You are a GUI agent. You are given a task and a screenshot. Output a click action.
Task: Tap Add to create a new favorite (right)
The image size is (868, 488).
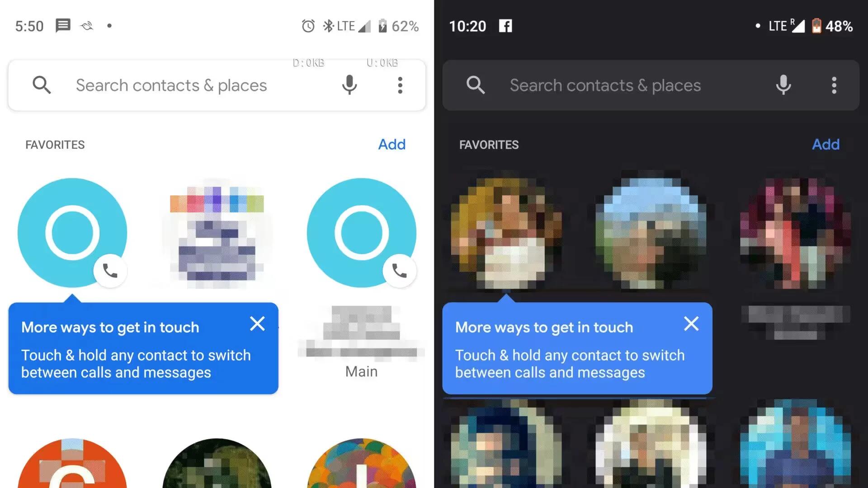point(826,145)
